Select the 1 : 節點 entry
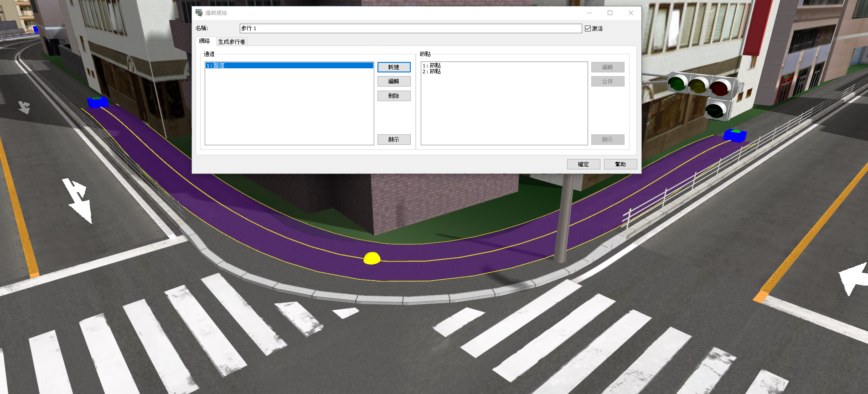The image size is (868, 394). pos(432,66)
